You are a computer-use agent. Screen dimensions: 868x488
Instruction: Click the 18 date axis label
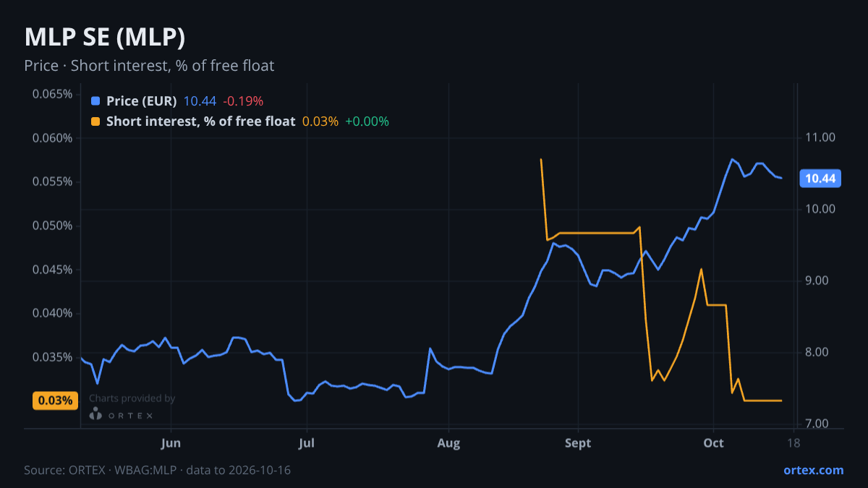click(x=793, y=443)
